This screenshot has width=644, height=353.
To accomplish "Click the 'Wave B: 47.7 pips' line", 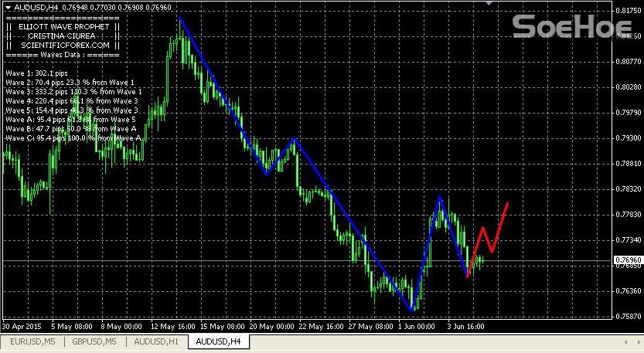I will click(x=71, y=129).
